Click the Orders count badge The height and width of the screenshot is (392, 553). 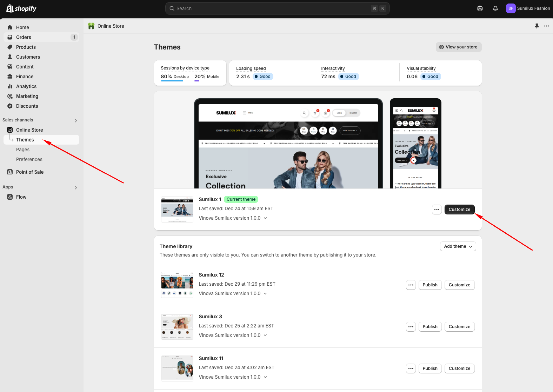(74, 37)
